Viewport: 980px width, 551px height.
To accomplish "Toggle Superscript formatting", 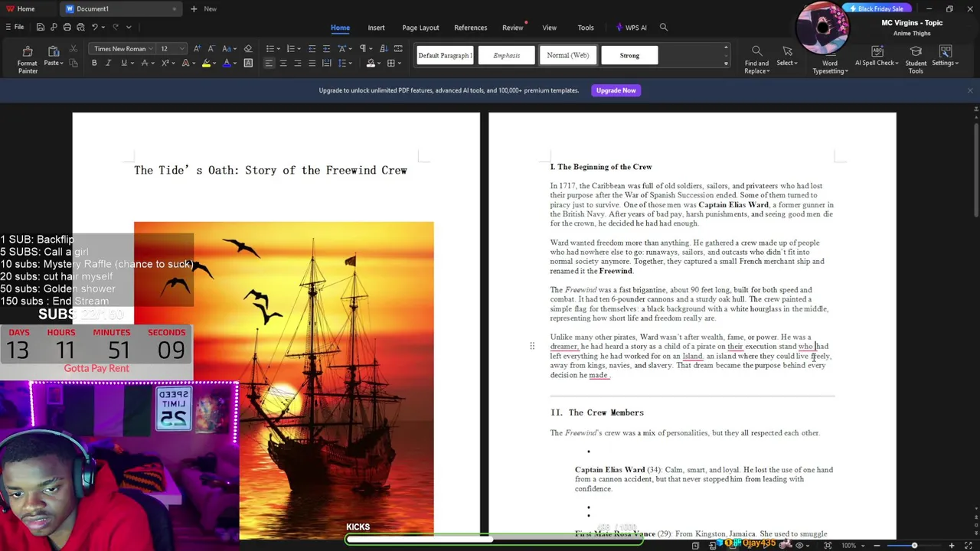I will (165, 63).
